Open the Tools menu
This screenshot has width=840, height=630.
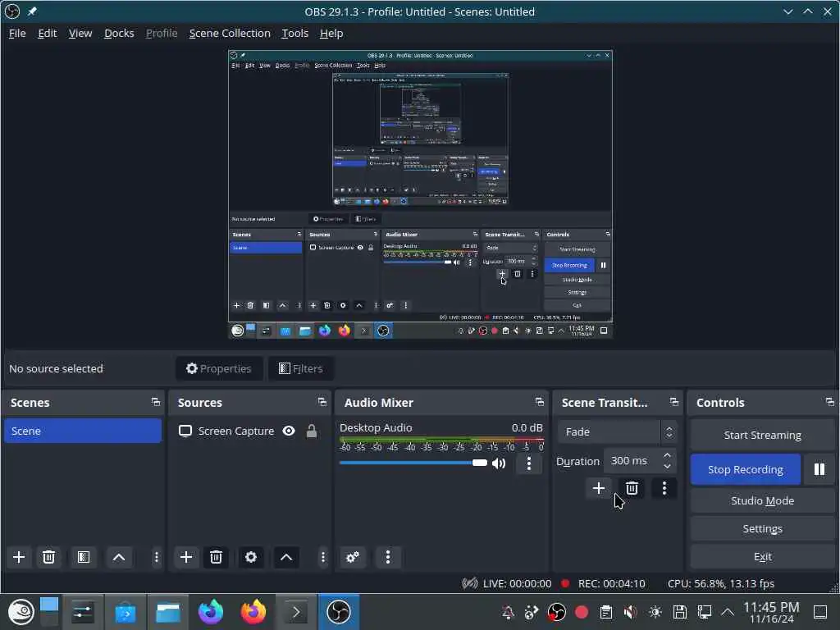coord(294,33)
